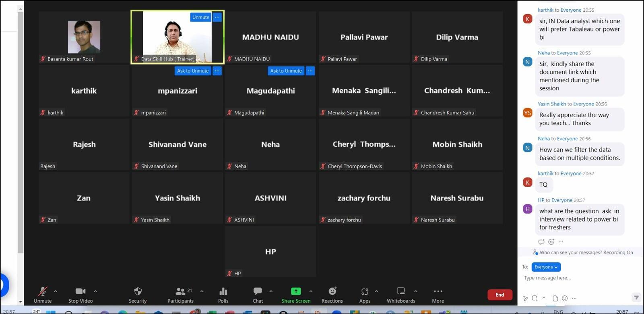Open the Everyone recipient dropdown
Viewport: 644px width, 314px height.
546,267
